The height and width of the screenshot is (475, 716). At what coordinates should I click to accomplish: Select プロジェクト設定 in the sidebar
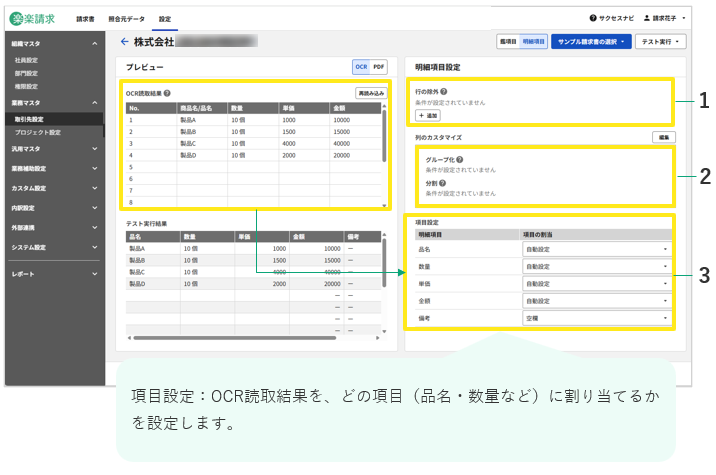37,132
